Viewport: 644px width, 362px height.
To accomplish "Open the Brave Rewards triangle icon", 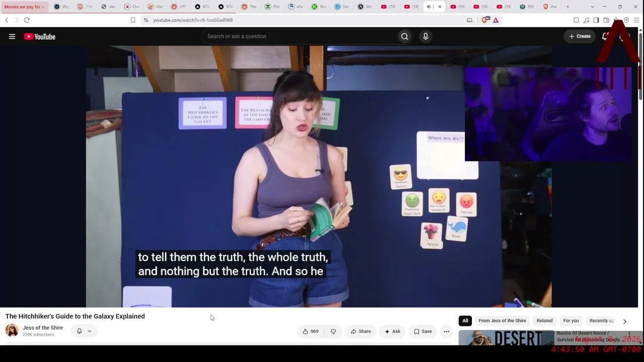I will pos(496,20).
